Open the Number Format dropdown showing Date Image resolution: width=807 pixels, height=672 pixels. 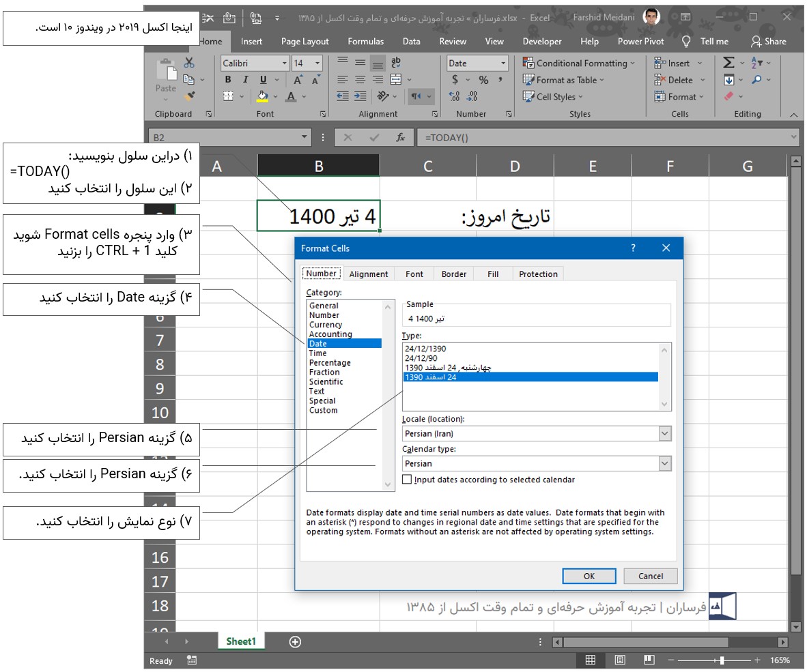coord(503,63)
